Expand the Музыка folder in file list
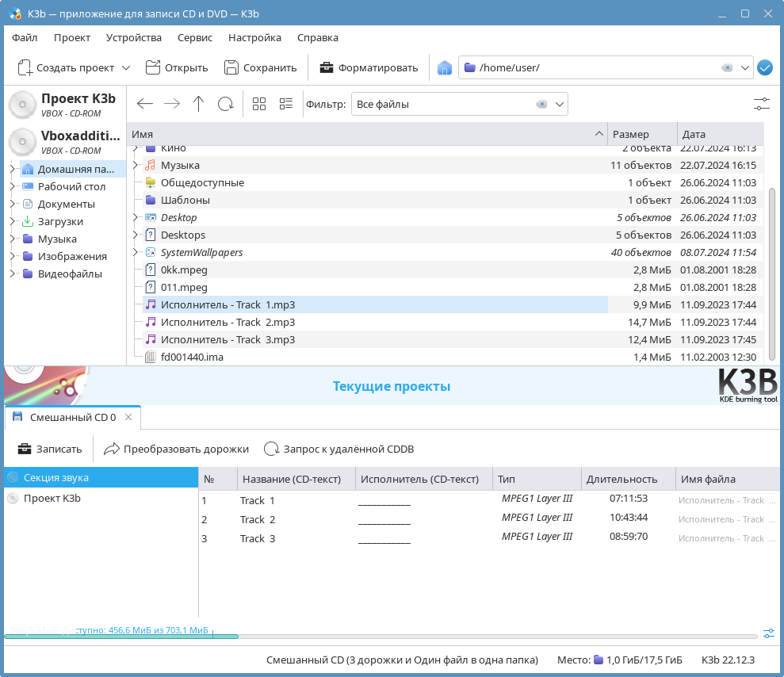The height and width of the screenshot is (677, 784). pos(135,165)
